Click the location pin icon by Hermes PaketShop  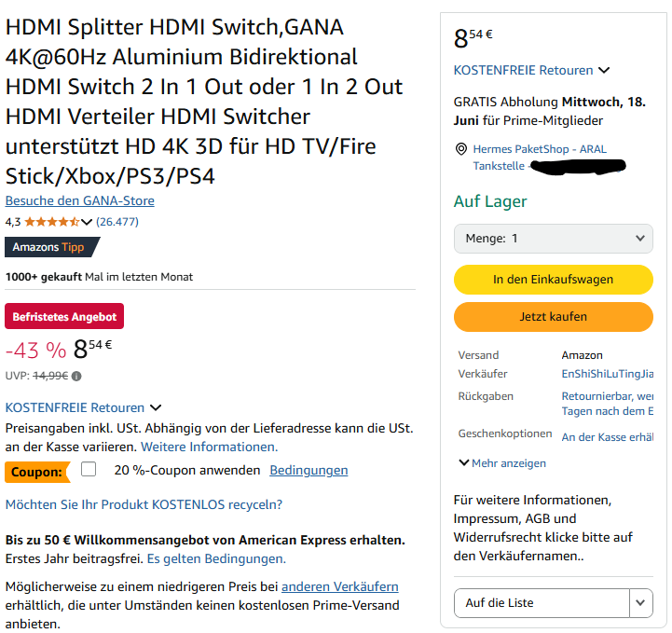pyautogui.click(x=460, y=149)
